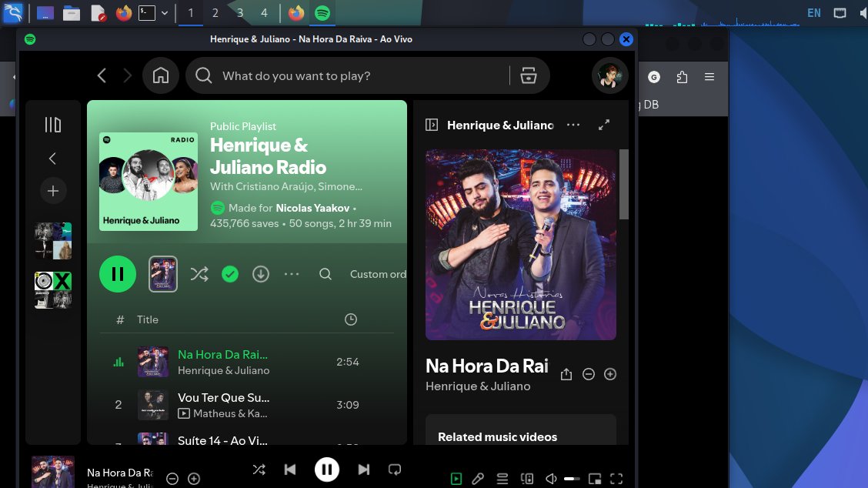Open the second playlist thumbnail with the X cover
Viewport: 868px width, 488px height.
(x=53, y=289)
